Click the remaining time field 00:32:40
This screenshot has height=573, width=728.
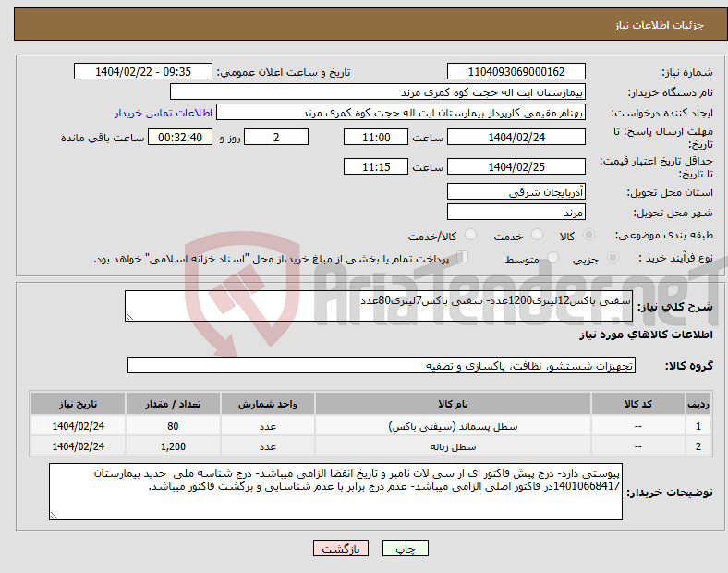180,137
